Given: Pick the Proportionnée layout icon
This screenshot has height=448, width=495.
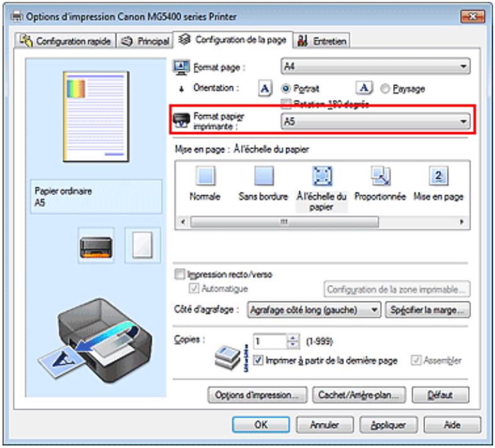Looking at the screenshot, I should click(380, 176).
